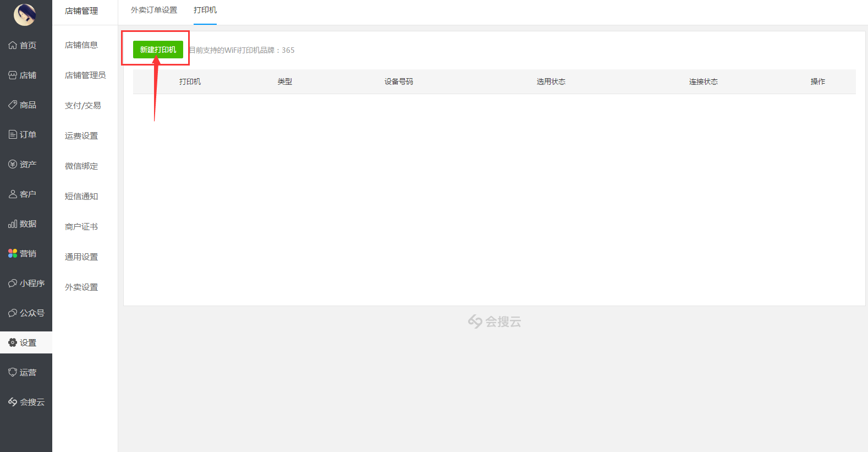Open the 运营 operations icon
Image resolution: width=868 pixels, height=452 pixels.
click(x=13, y=372)
